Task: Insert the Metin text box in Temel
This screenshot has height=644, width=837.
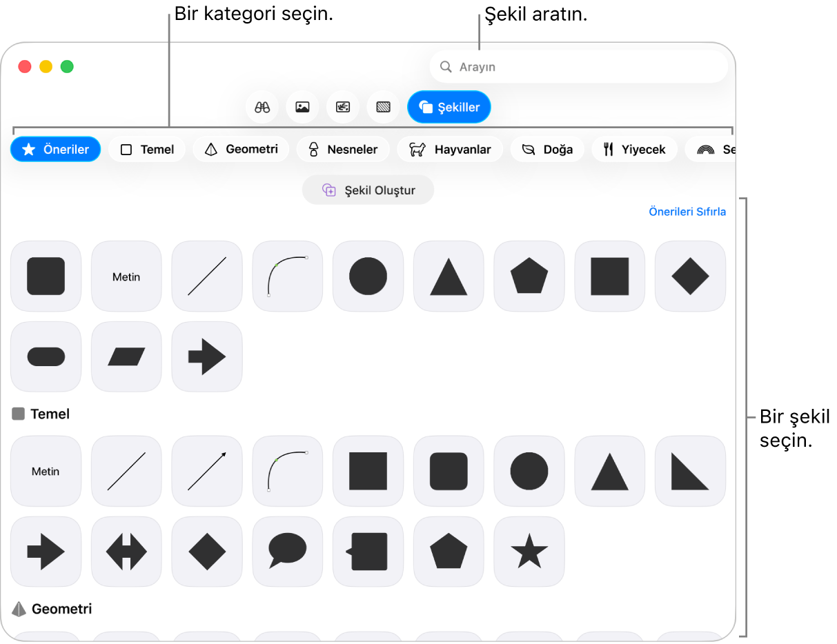Action: (x=46, y=471)
